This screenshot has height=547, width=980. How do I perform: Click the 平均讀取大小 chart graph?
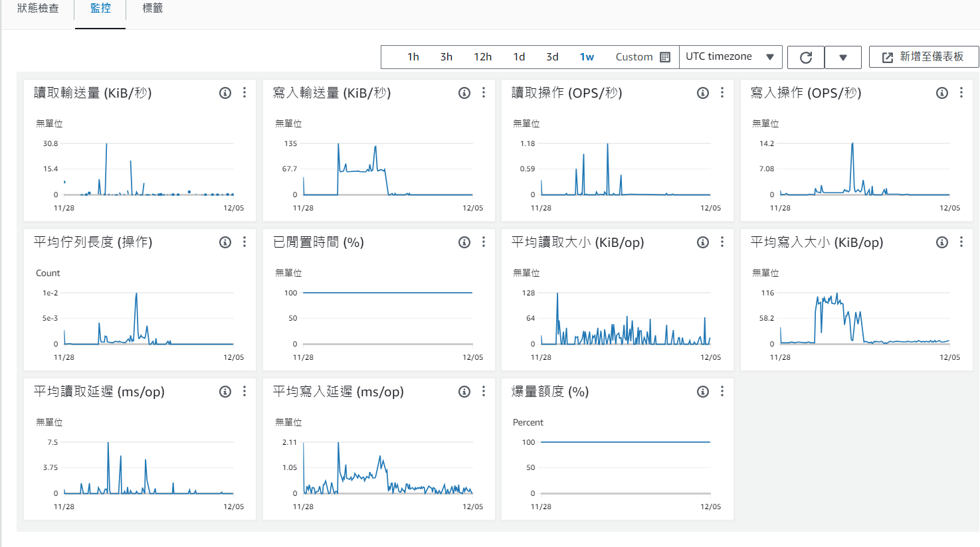pyautogui.click(x=625, y=319)
